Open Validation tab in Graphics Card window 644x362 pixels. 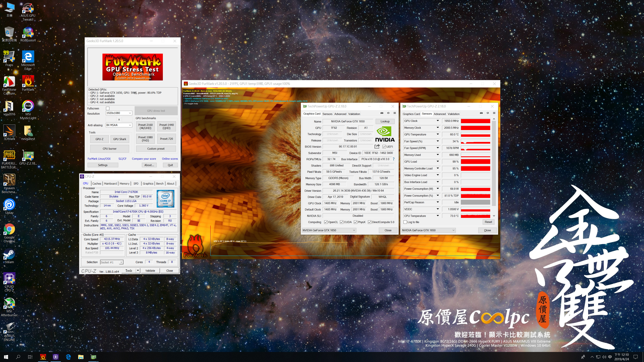click(354, 114)
